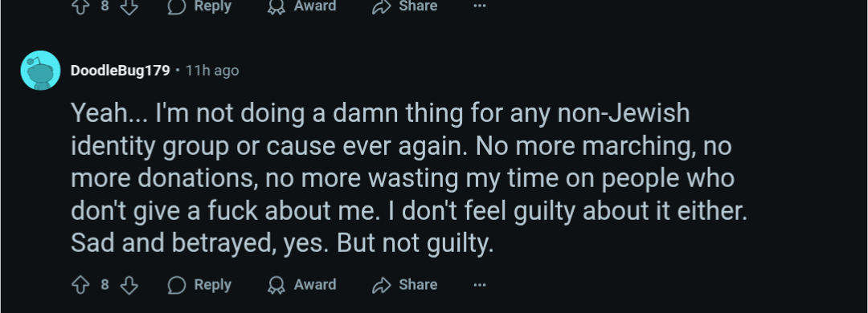Upvote DoodleBug179's comment
This screenshot has width=868, height=313.
click(x=81, y=285)
